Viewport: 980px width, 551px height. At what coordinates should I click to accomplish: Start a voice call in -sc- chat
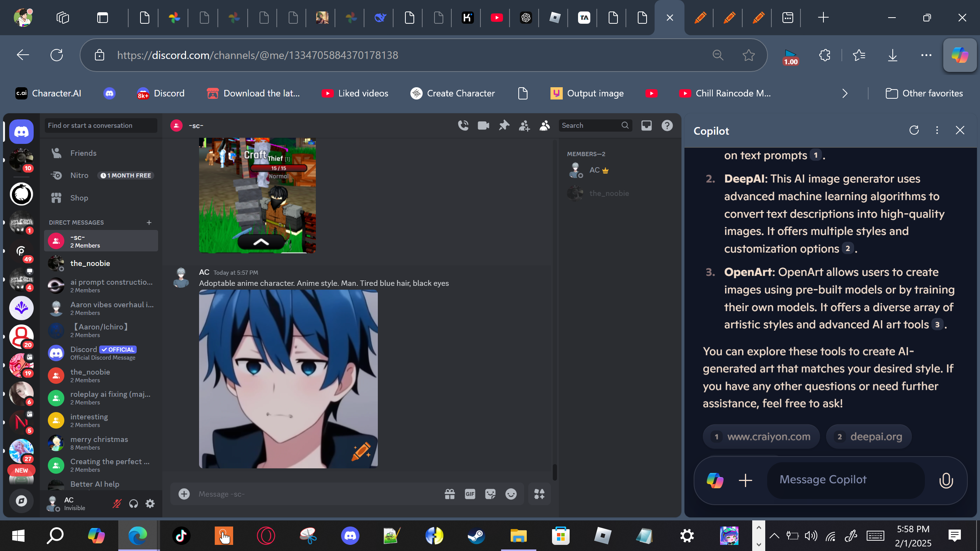pos(463,126)
